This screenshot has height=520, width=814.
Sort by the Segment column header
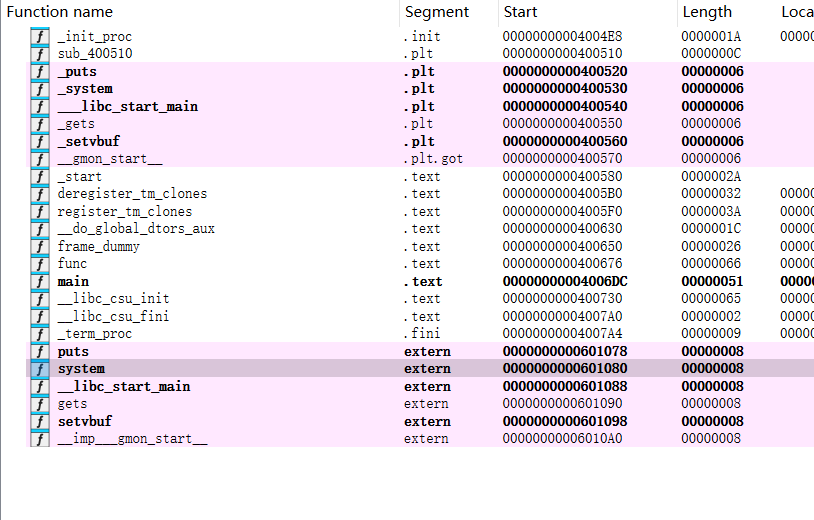click(x=437, y=12)
